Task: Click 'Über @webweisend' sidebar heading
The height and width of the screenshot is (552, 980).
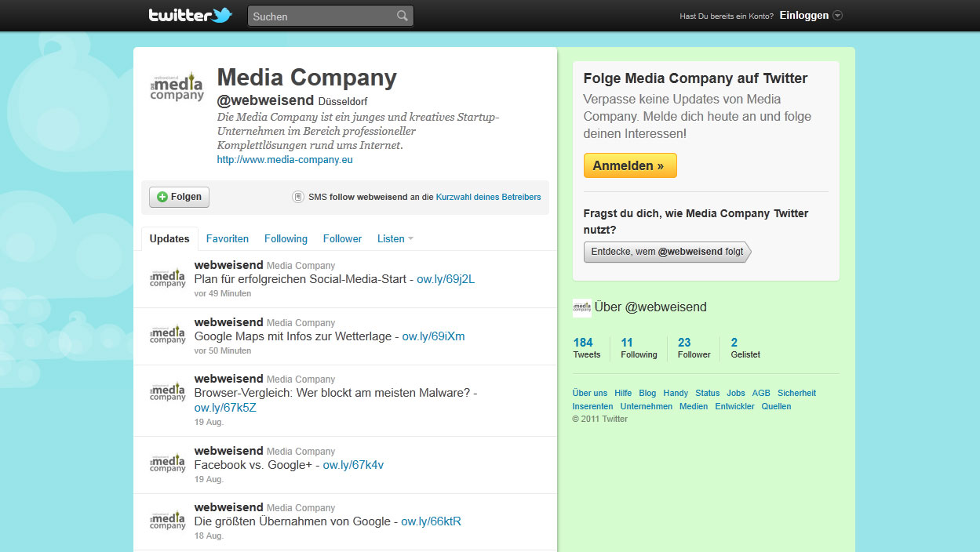Action: pos(650,307)
